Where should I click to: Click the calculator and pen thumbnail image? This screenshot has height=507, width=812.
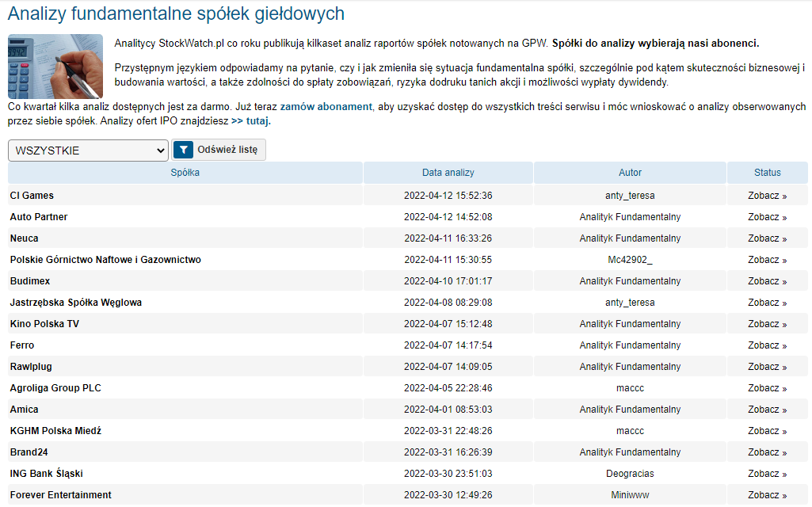tap(55, 67)
